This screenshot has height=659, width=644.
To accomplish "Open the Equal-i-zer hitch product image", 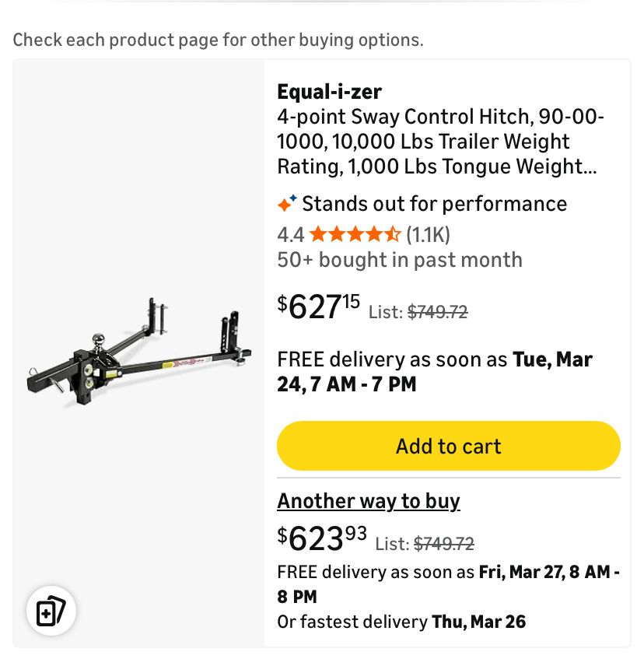I will pos(138,350).
